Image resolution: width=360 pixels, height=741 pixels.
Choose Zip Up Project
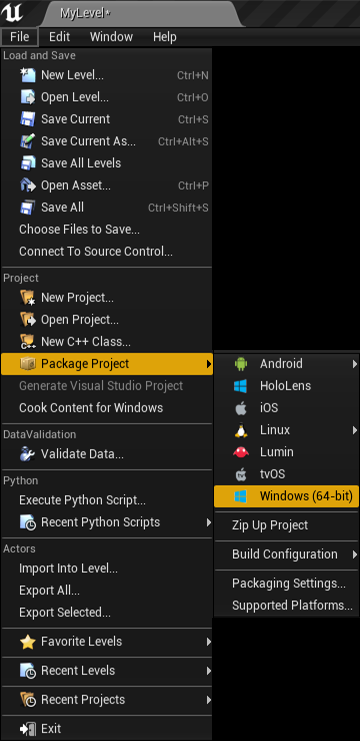pos(287,526)
